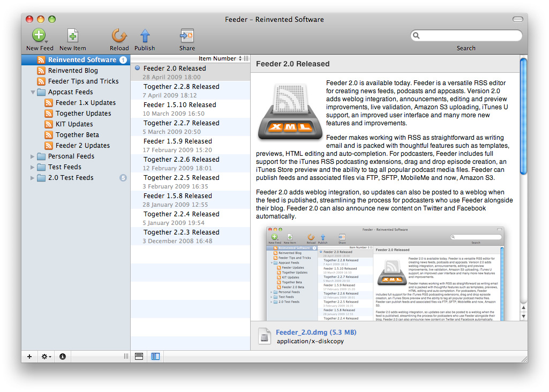Select the item 'Feeder 1.5.10 Released'
549x392 pixels.
tap(191, 109)
